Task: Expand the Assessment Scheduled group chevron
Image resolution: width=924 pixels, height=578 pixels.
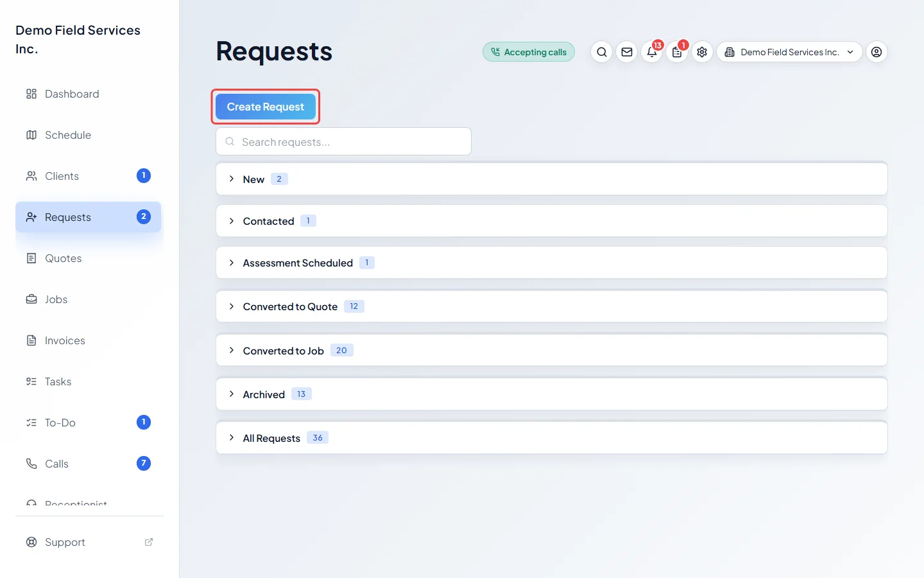Action: pyautogui.click(x=232, y=263)
